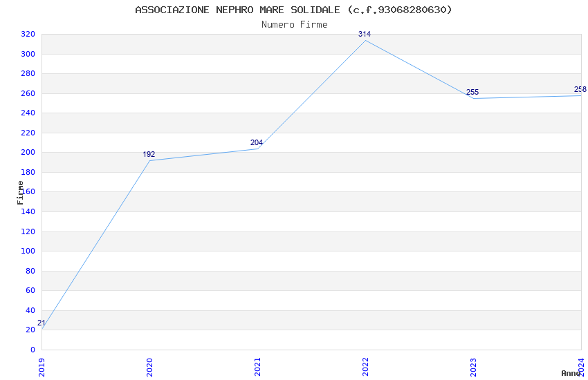
Task: Click the x-axis year 2024
Action: 581,368
